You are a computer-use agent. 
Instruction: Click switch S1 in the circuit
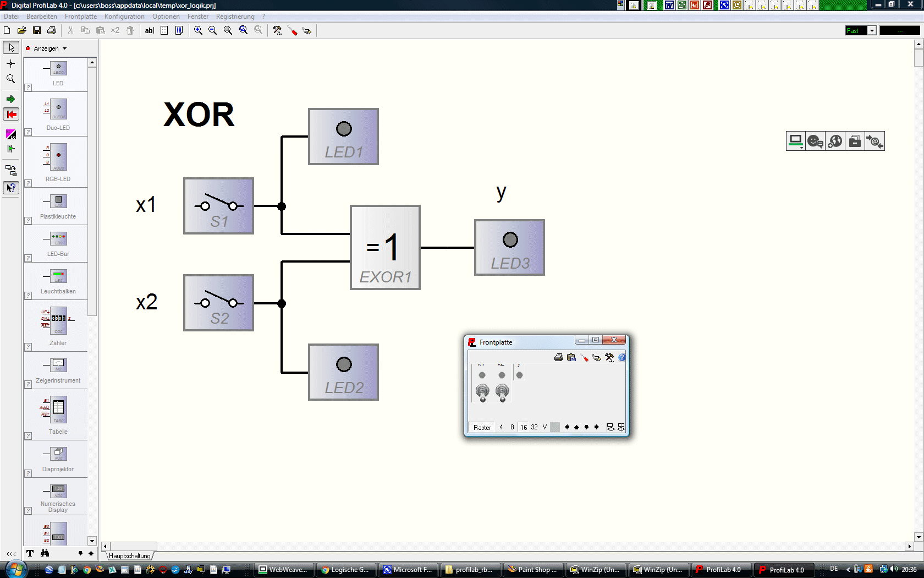tap(219, 206)
